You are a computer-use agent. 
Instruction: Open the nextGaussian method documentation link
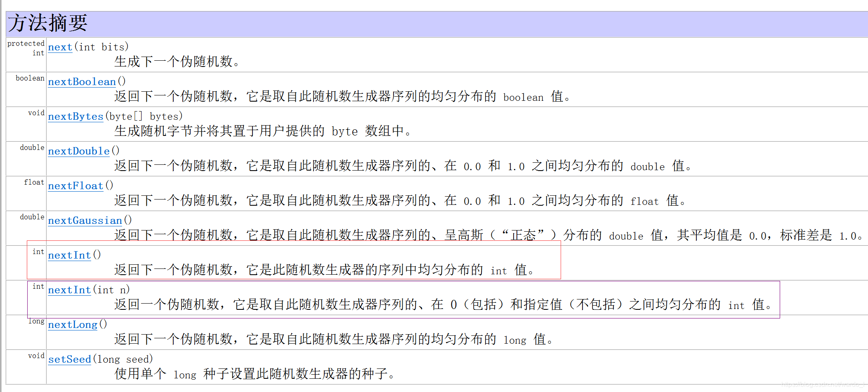click(x=85, y=220)
